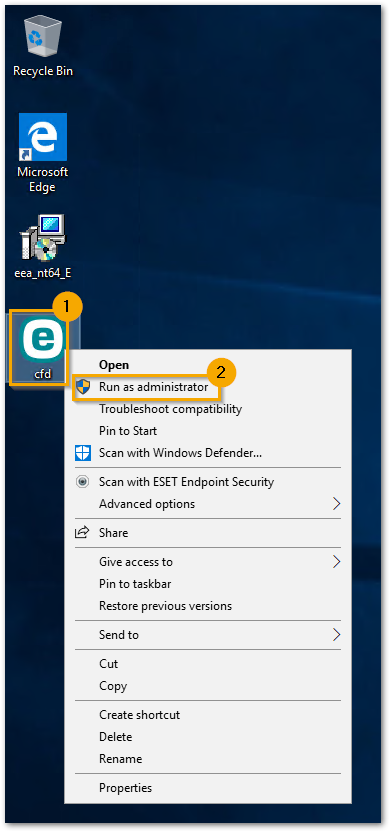Choose Rename from the context menu
390x832 pixels.
(208, 759)
